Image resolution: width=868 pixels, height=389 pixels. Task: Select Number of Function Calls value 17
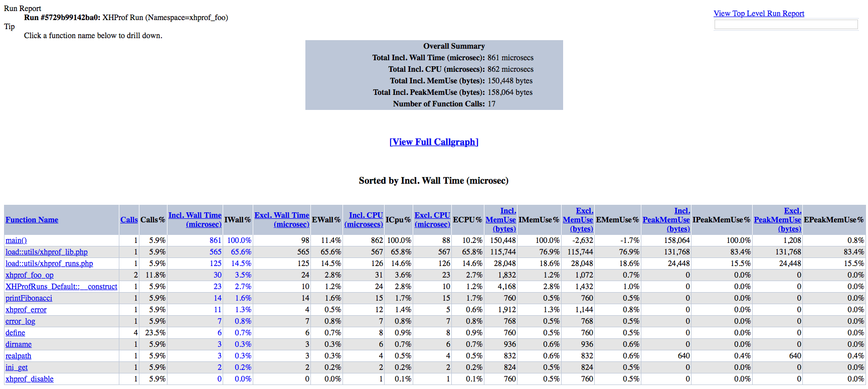coord(491,104)
